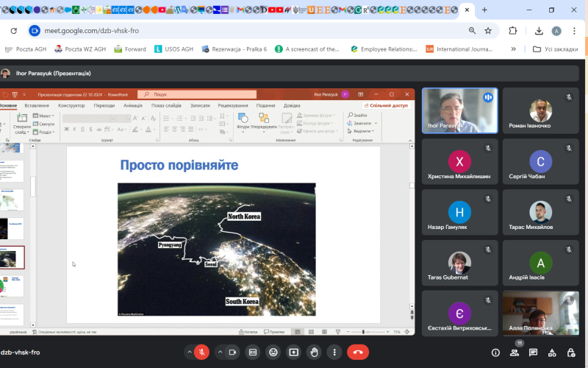Click Ihor Parasyuk video tile

pos(460,111)
